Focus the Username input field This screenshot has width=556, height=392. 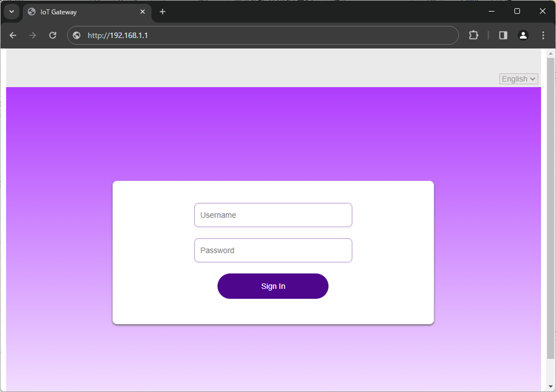(x=273, y=215)
